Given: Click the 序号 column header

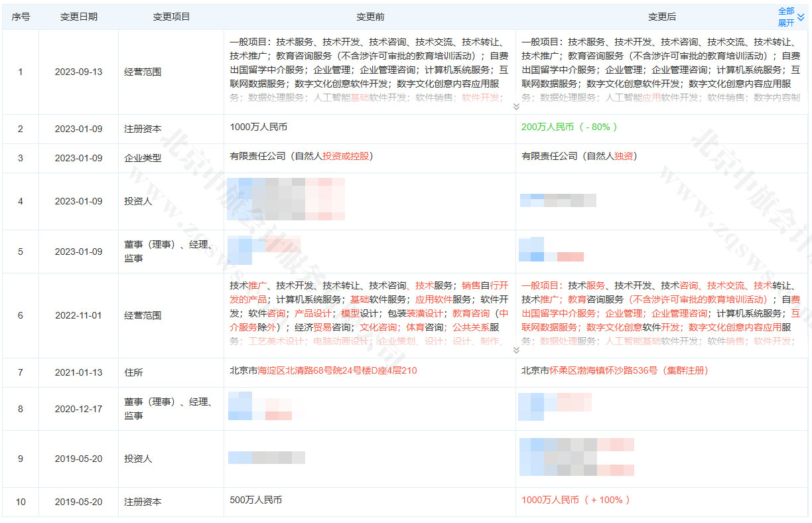Looking at the screenshot, I should (x=21, y=17).
